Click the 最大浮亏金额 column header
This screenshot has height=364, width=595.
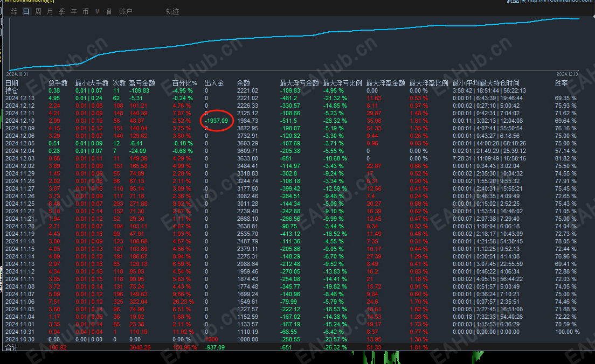click(300, 83)
